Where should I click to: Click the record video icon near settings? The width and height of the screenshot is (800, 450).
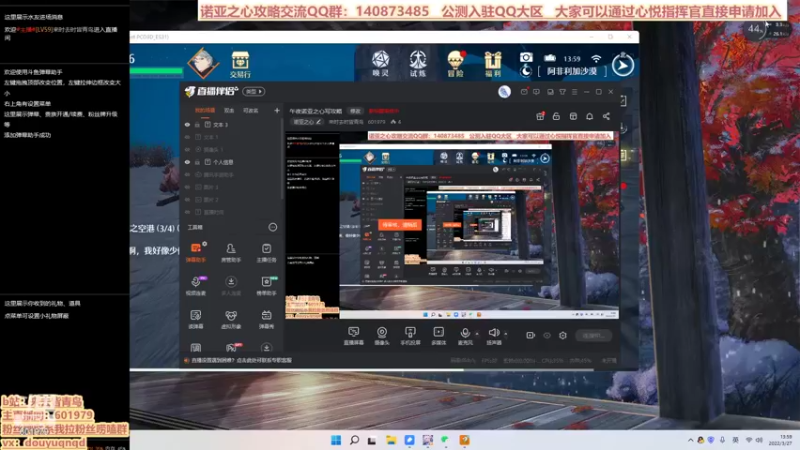tap(531, 335)
